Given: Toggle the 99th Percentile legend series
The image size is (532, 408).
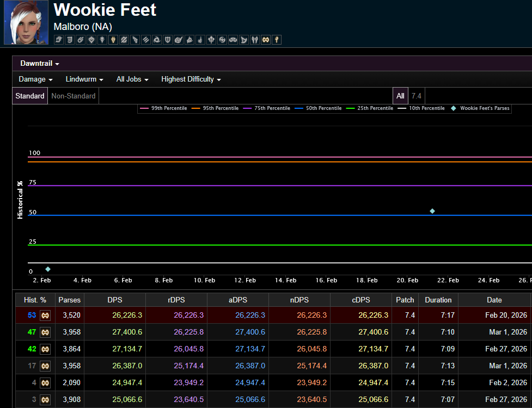Looking at the screenshot, I should click(164, 108).
